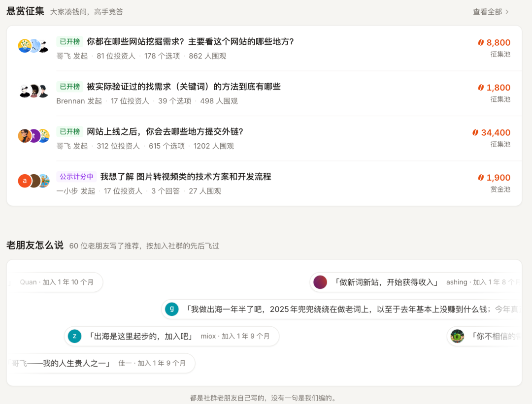Click 3 个回答 text

pos(166,191)
